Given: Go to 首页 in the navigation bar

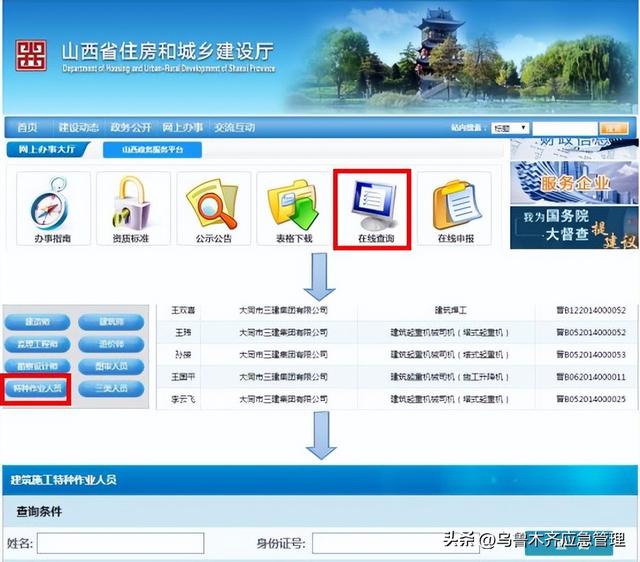Looking at the screenshot, I should click(x=27, y=127).
